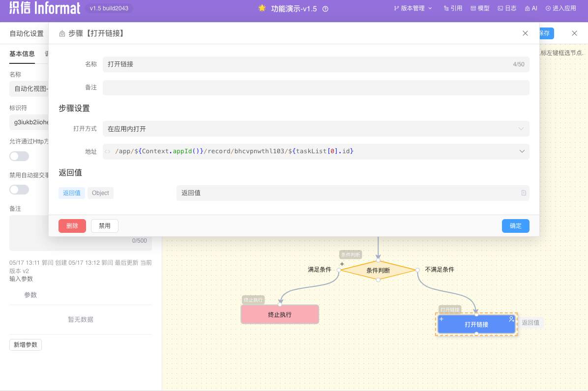Screen dimensions: 588x391
Task: Click the 新增参数 button
Action: 26,345
